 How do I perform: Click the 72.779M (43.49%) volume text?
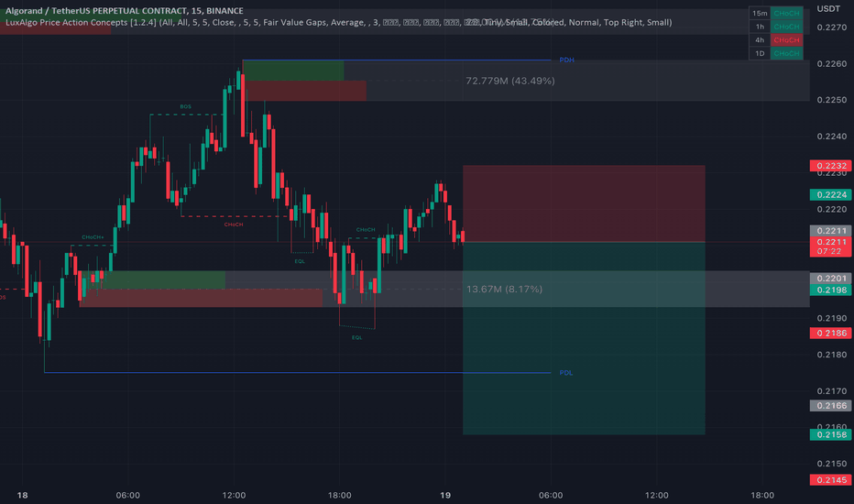[x=510, y=81]
